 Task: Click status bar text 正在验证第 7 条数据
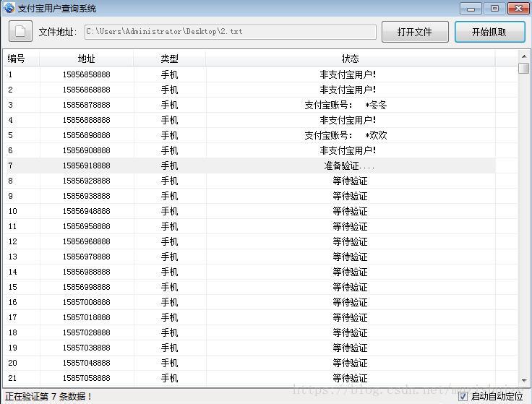tap(48, 396)
